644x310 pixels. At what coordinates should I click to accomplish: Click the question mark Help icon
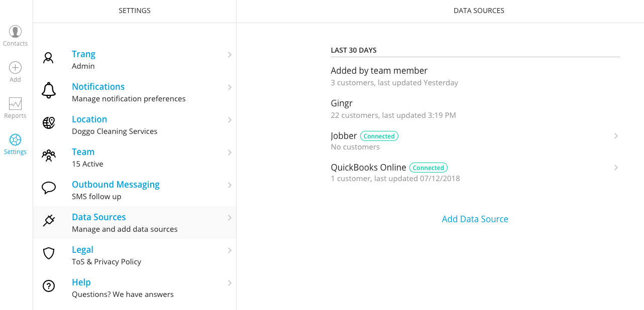(49, 286)
